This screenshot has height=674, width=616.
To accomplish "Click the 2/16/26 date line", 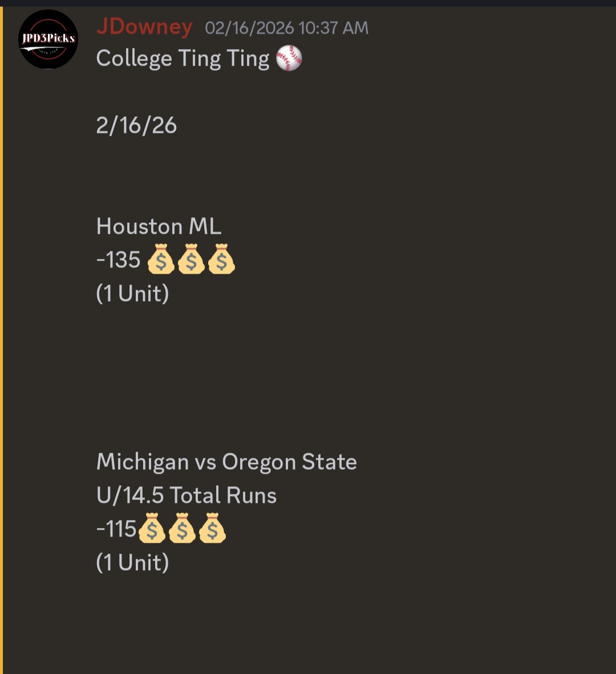I will click(136, 125).
